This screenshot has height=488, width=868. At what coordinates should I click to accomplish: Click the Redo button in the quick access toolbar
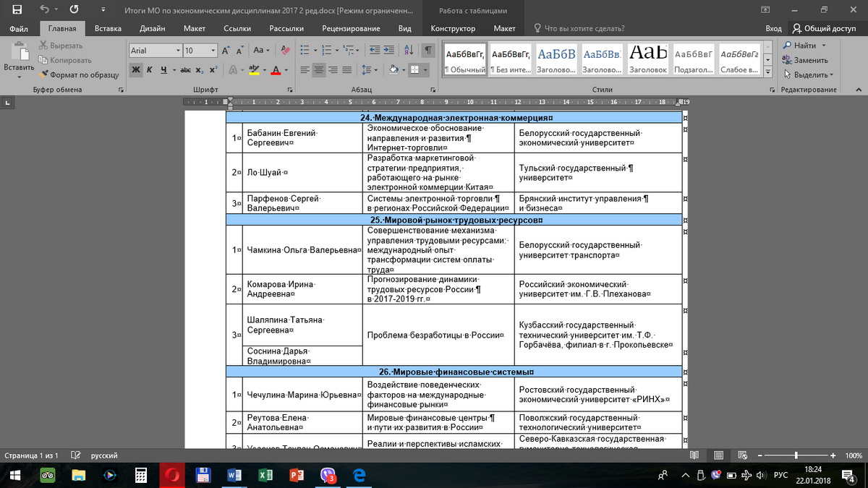click(x=74, y=10)
